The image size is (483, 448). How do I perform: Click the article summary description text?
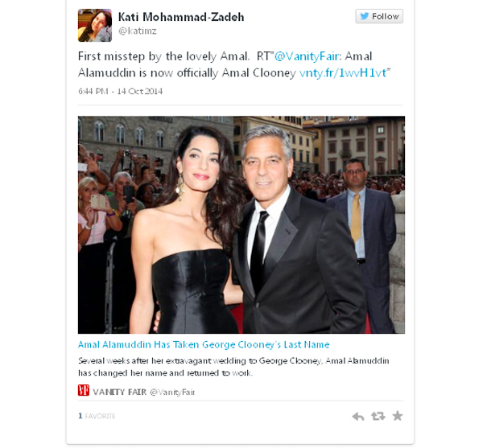pyautogui.click(x=233, y=367)
